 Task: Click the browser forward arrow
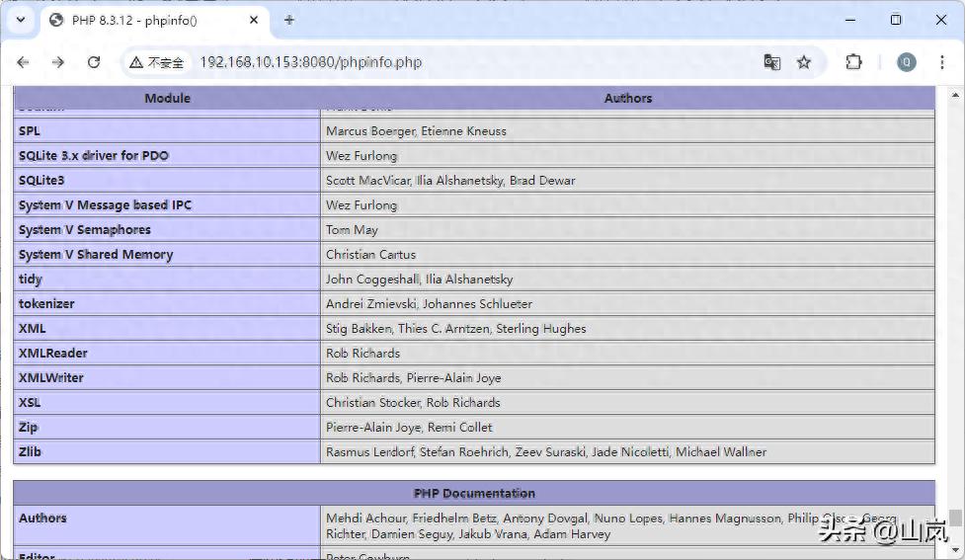58,62
